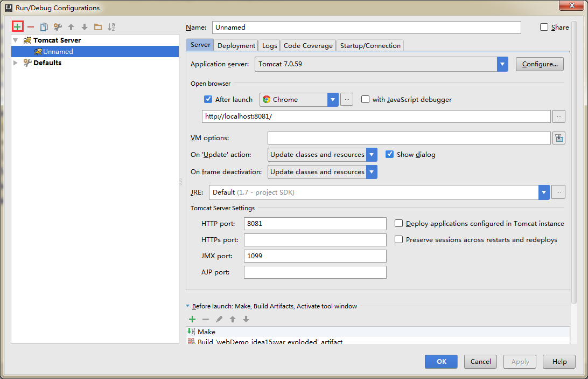Switch to the Logs tab
This screenshot has height=379, width=588.
coord(270,45)
